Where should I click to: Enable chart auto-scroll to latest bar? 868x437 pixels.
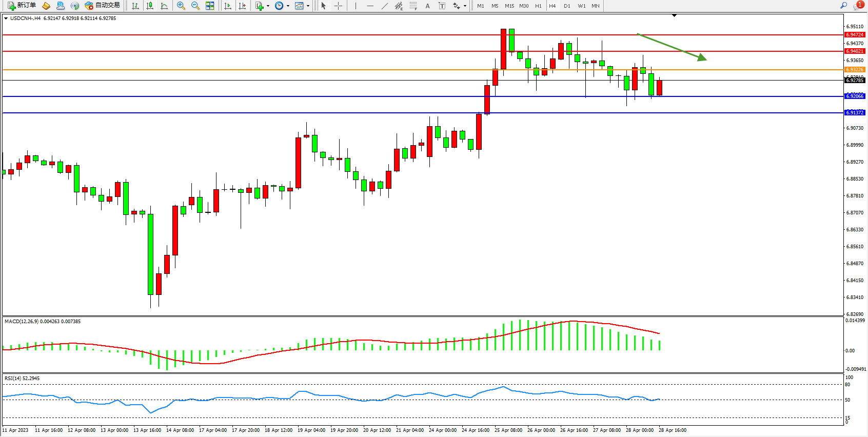228,6
